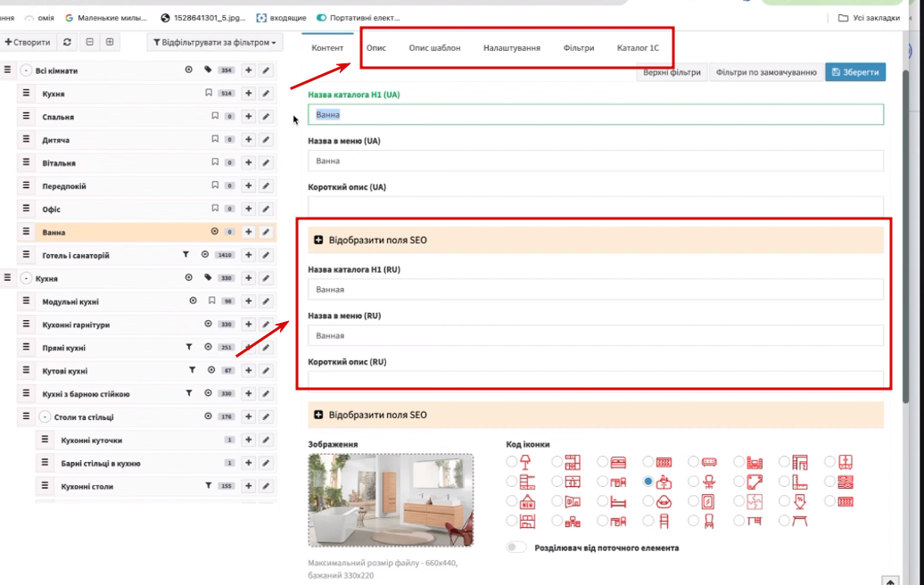Edit Кухонні гарнітури with its pencil icon
Screen dimensions: 924x585
[266, 324]
